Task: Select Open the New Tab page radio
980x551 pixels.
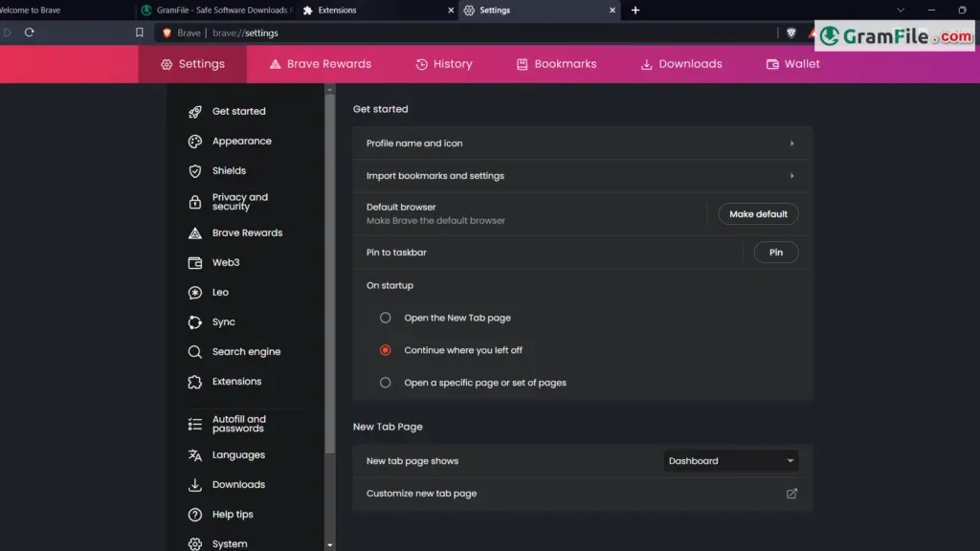Action: tap(385, 318)
